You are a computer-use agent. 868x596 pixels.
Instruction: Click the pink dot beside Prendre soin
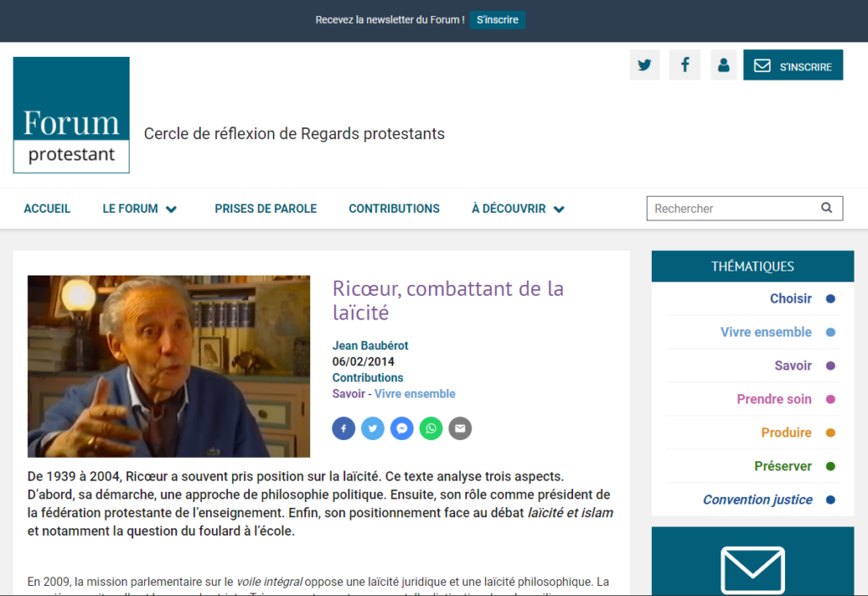(x=831, y=399)
